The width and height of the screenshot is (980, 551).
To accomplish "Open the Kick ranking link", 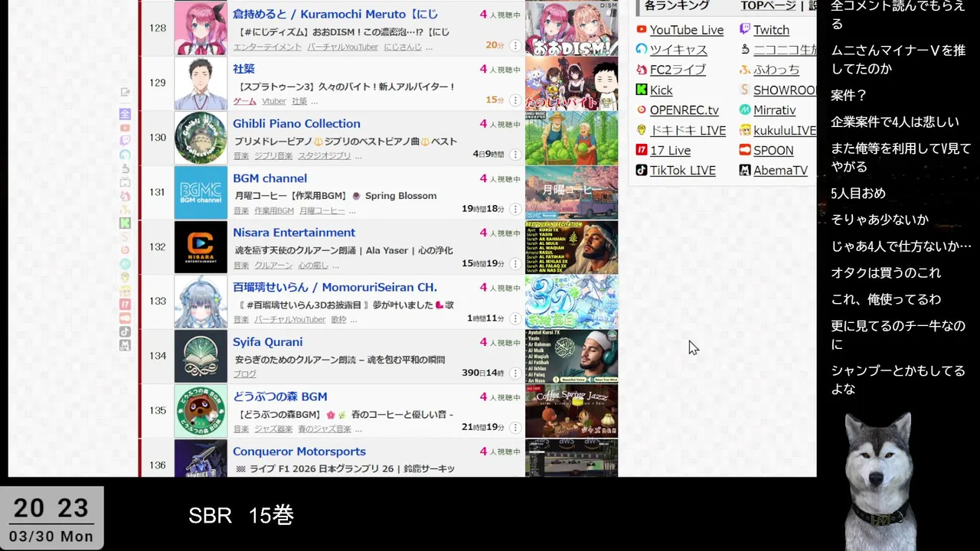I will click(x=661, y=90).
